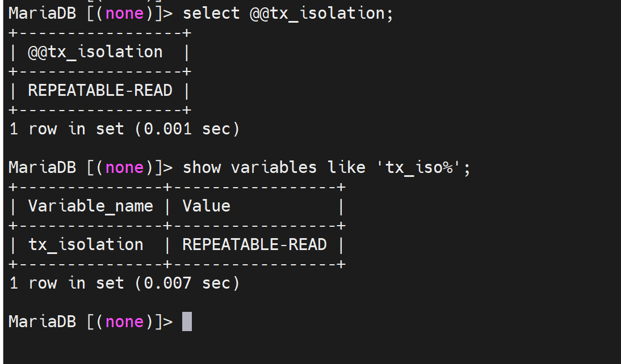Click the blinking cursor block at the last prompt
Viewport: 621px width, 364px height.
click(x=187, y=321)
